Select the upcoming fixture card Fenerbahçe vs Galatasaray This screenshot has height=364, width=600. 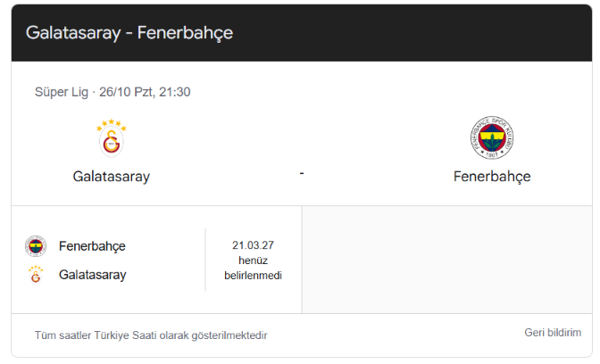pos(156,260)
